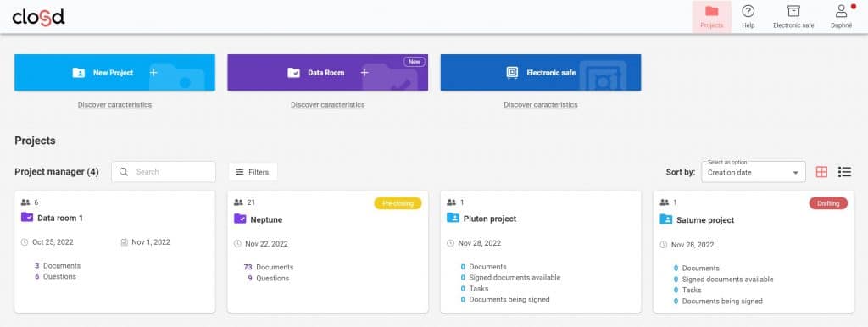Switch to list view
Viewport: 868px width, 327px height.
(845, 172)
